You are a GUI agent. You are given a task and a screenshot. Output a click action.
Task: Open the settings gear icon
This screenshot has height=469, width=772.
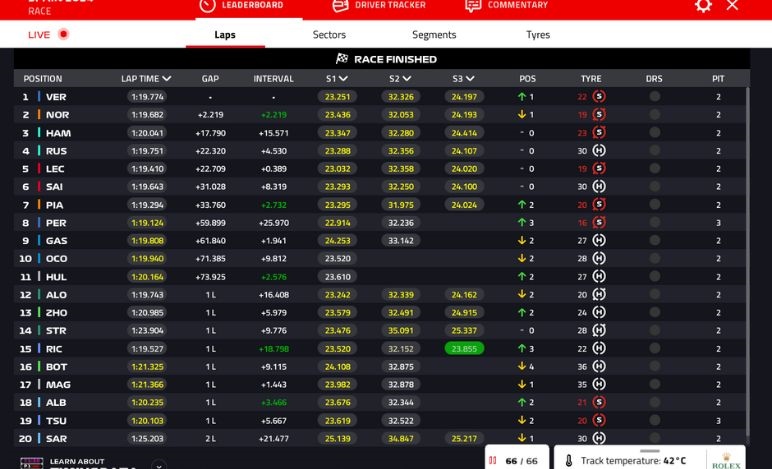[x=703, y=5]
